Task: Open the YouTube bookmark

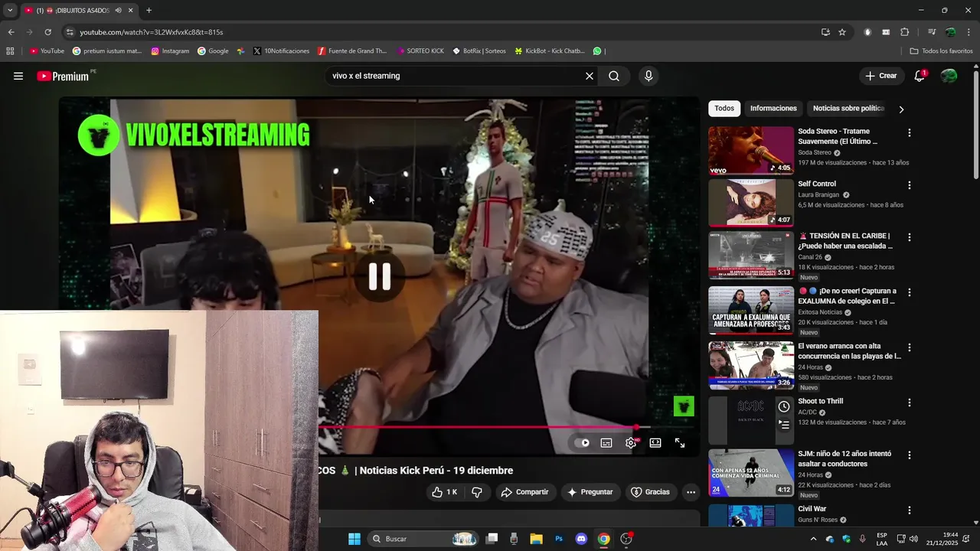Action: coord(47,51)
